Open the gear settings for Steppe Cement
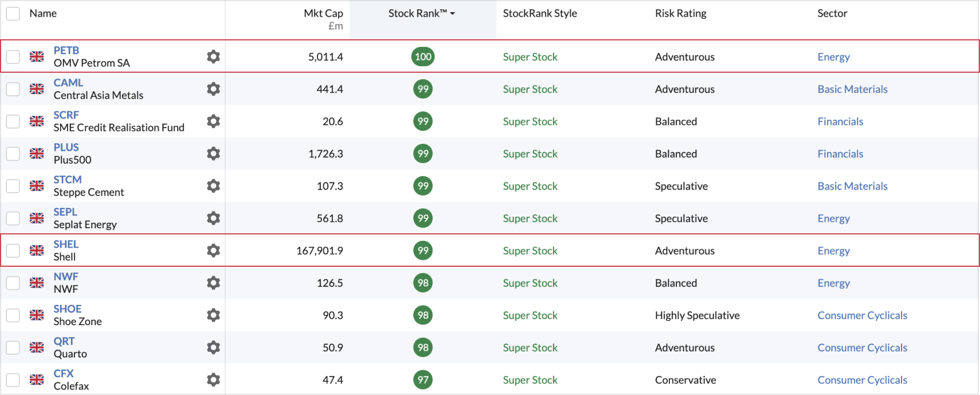This screenshot has width=980, height=395. pyautogui.click(x=214, y=186)
